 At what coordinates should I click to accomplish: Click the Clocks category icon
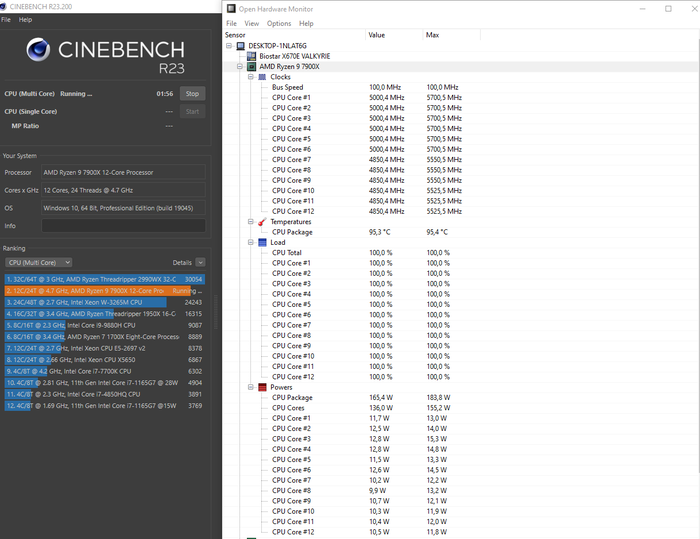[262, 77]
